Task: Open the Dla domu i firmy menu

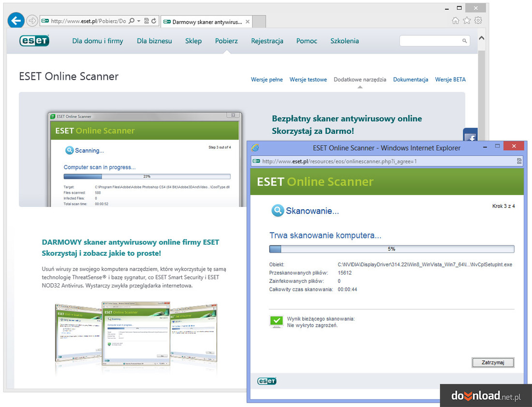Action: tap(98, 41)
